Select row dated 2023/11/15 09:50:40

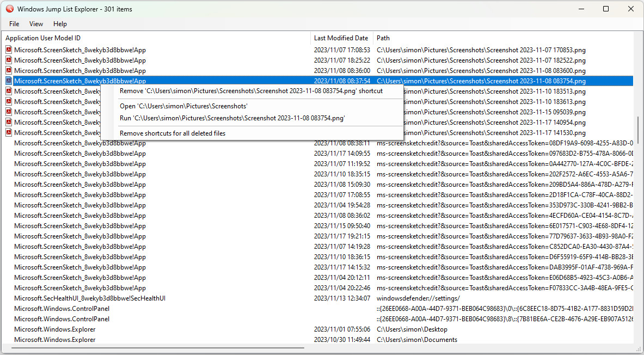click(317, 225)
